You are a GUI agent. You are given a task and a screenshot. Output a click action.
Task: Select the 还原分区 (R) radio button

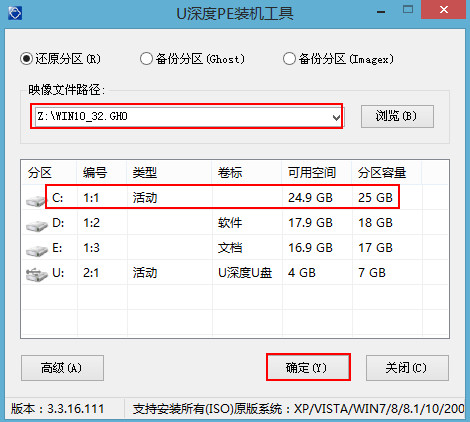[26, 59]
